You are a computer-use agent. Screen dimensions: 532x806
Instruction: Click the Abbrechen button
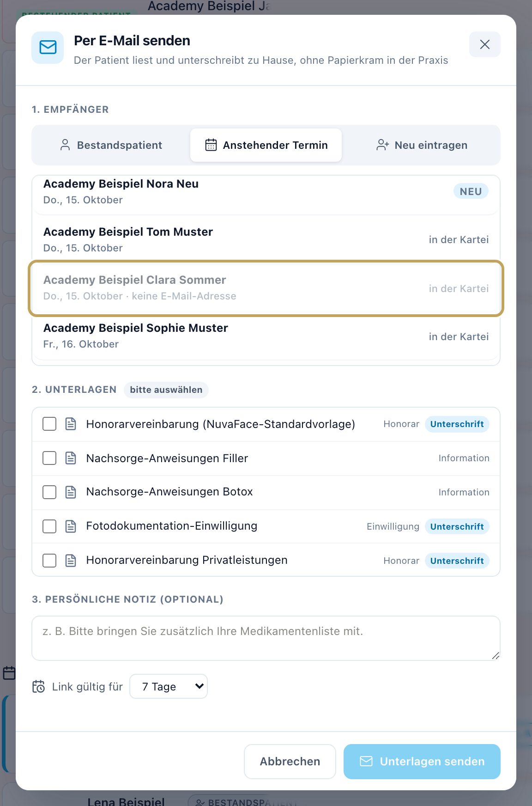(x=290, y=761)
